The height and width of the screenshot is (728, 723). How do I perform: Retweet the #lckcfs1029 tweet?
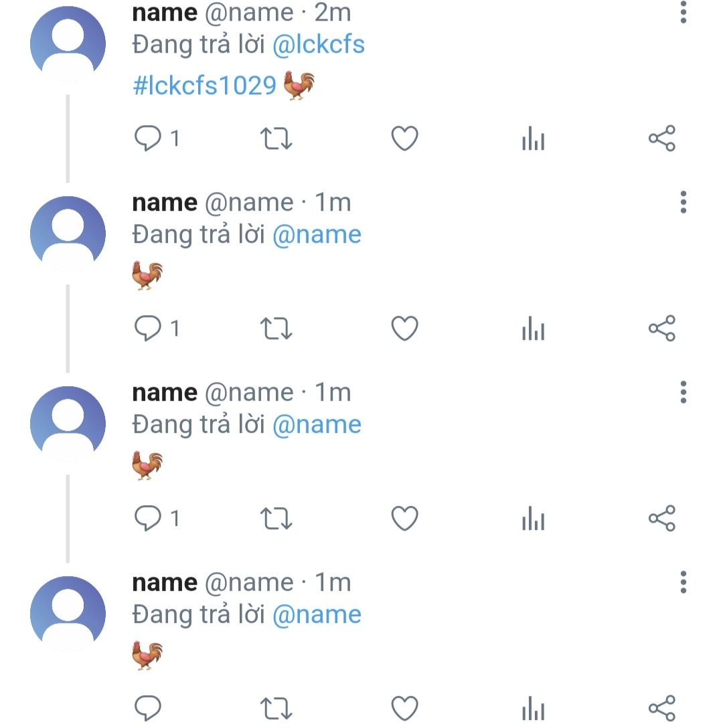pos(276,139)
